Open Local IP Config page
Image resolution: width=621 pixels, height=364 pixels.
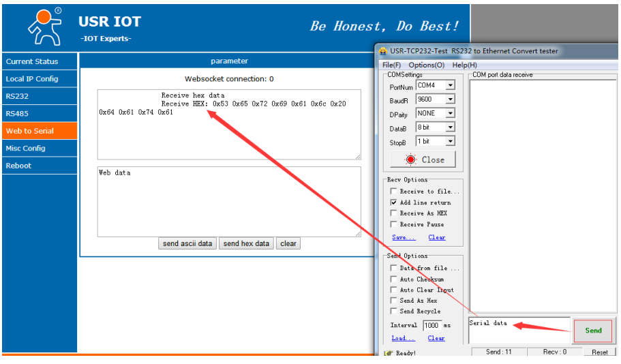pyautogui.click(x=40, y=79)
